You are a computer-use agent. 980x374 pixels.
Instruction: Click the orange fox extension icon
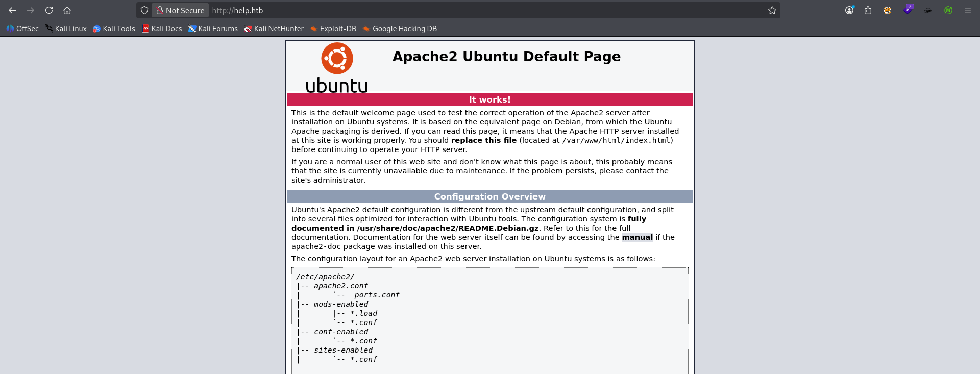[x=888, y=10]
